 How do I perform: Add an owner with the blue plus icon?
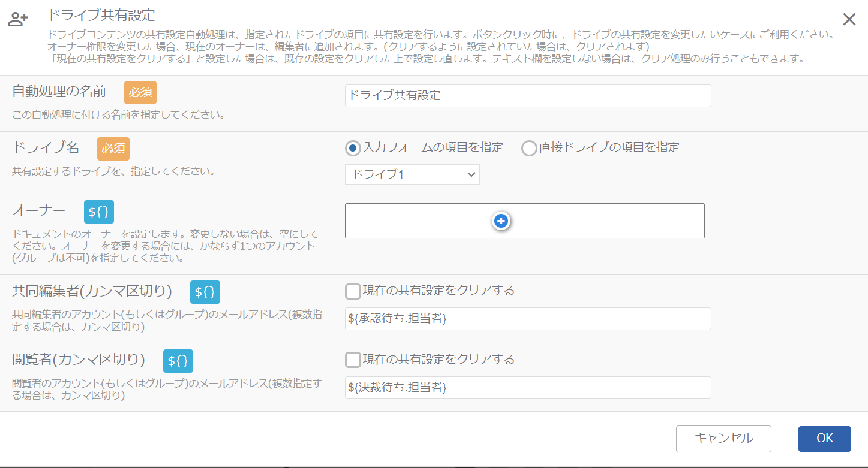[x=501, y=221]
